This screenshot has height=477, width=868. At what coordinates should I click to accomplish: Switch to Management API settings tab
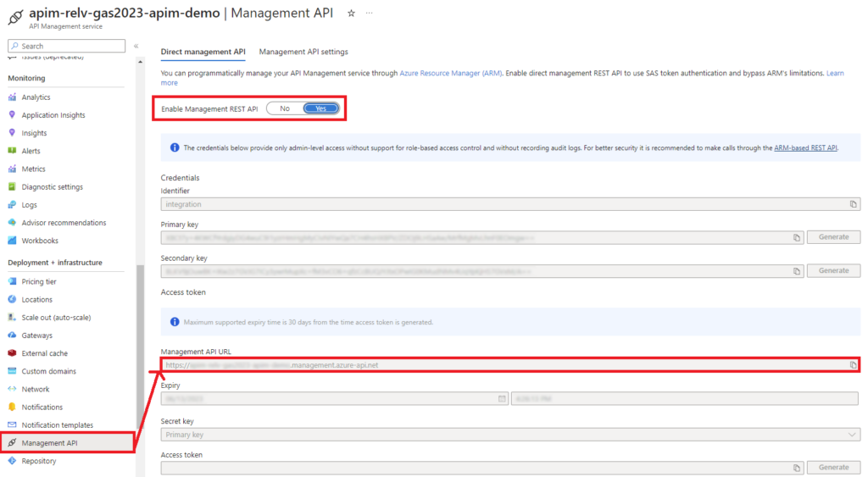(303, 52)
